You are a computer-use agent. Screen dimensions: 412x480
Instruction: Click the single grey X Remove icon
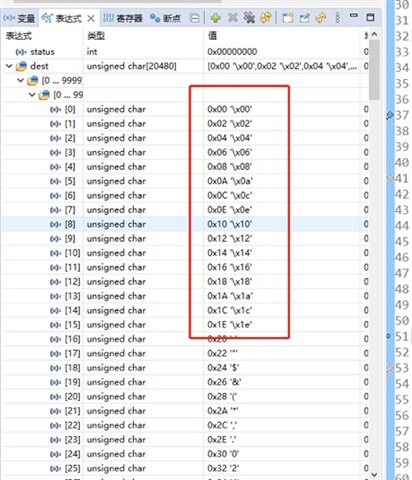[x=233, y=18]
